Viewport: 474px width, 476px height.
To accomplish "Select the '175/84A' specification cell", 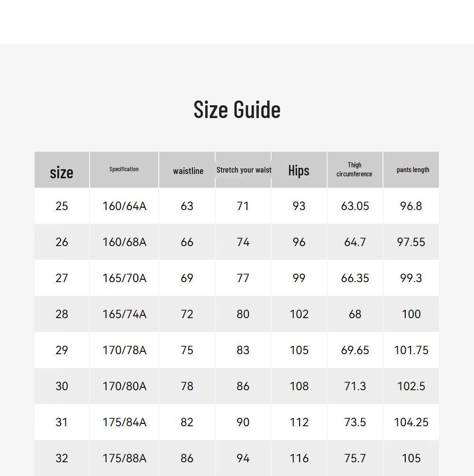I will click(124, 422).
